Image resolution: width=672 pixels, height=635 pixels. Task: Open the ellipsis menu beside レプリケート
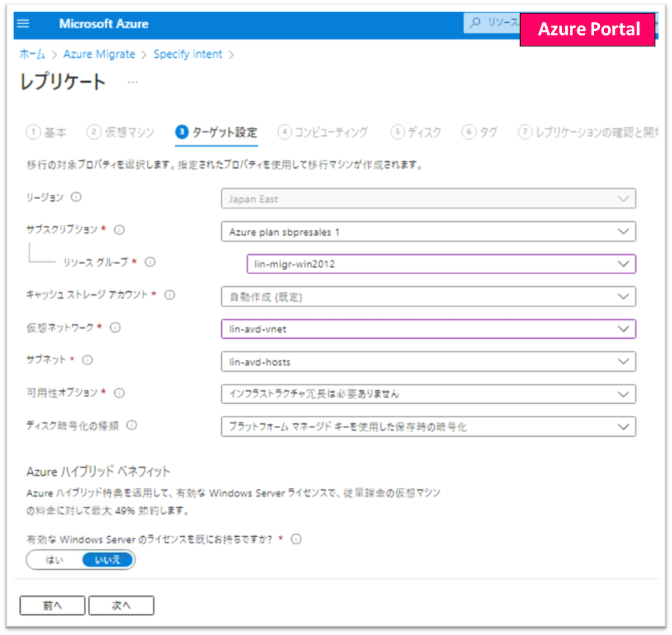(x=132, y=82)
